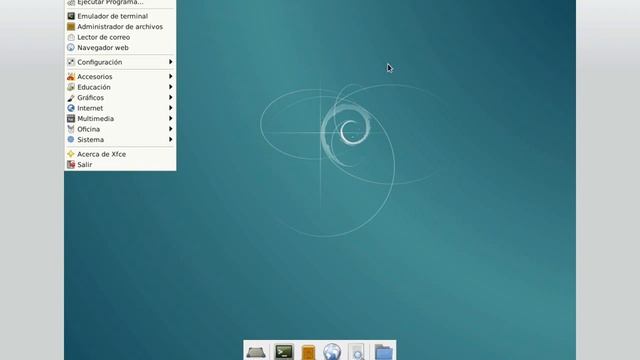Open Lector de correo menu item
640x360 pixels.
click(120, 37)
